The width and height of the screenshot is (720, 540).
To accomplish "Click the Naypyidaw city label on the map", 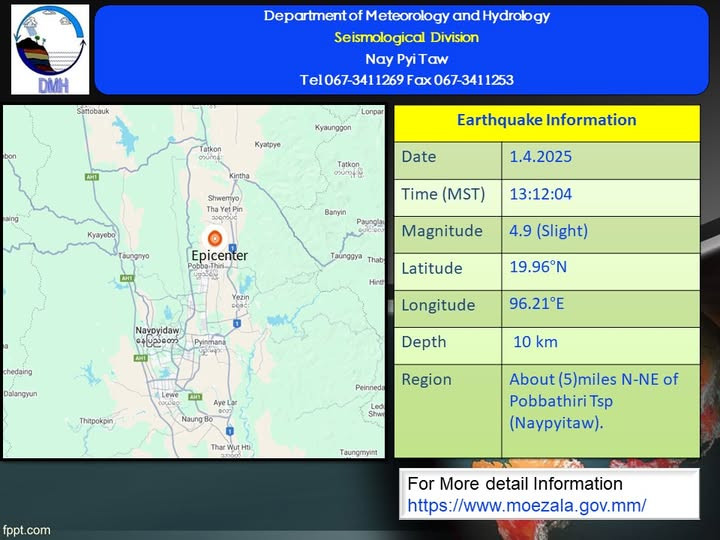I will 156,329.
